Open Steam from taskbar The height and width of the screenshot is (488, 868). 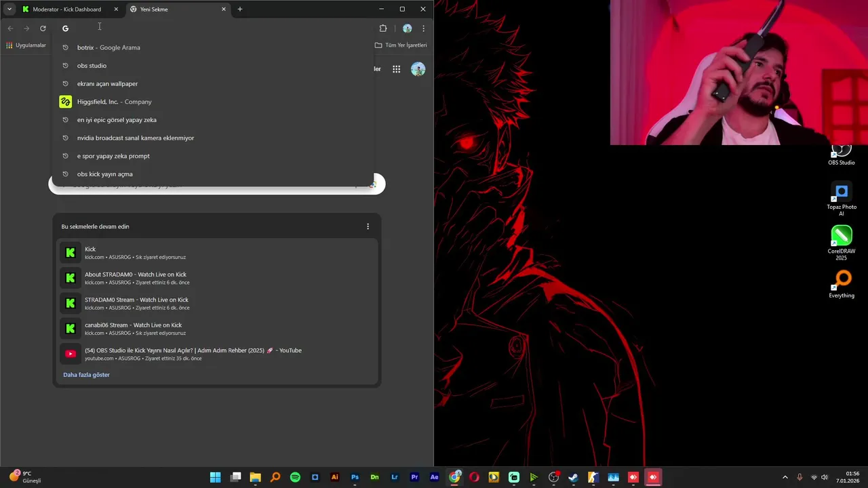(x=574, y=477)
